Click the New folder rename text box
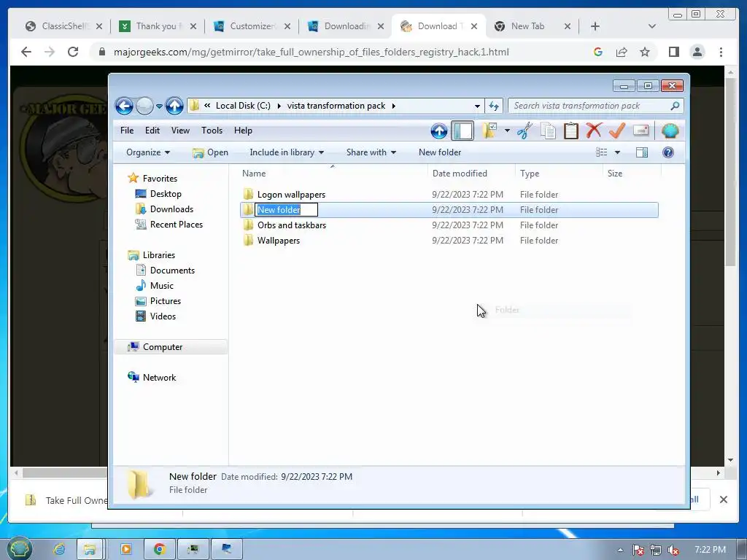This screenshot has height=560, width=747. [286, 210]
